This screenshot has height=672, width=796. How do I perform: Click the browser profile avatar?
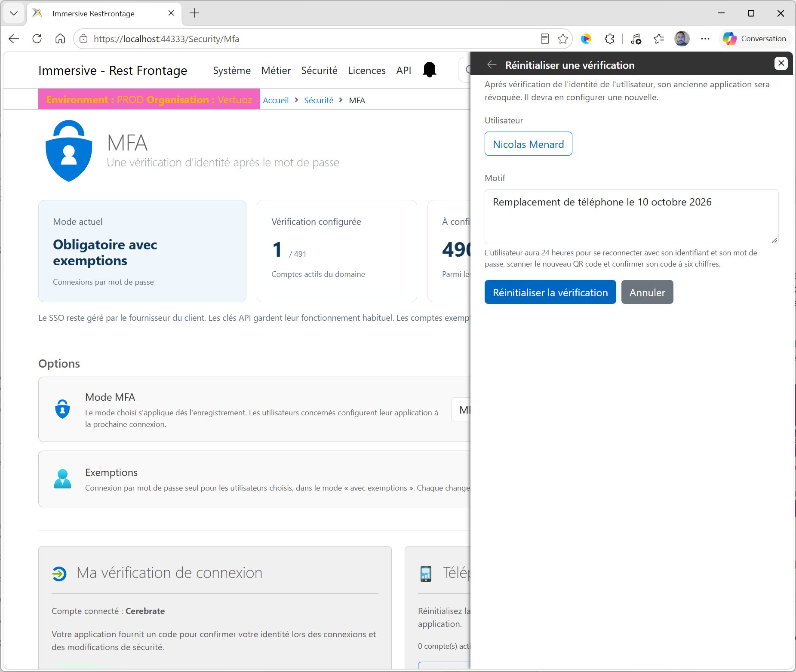[682, 39]
